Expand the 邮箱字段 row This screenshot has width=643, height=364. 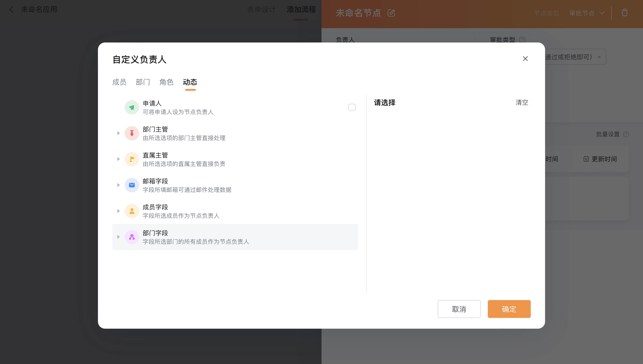click(x=118, y=185)
